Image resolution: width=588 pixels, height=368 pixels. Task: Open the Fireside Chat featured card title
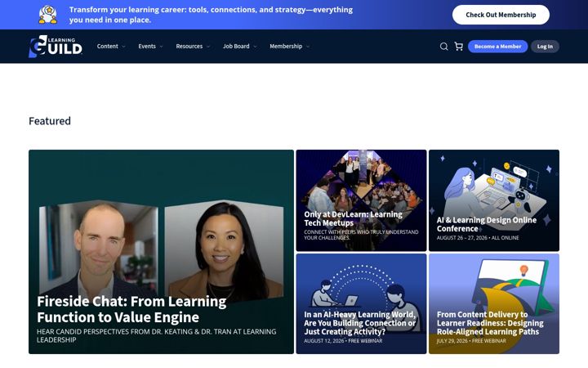coord(131,309)
